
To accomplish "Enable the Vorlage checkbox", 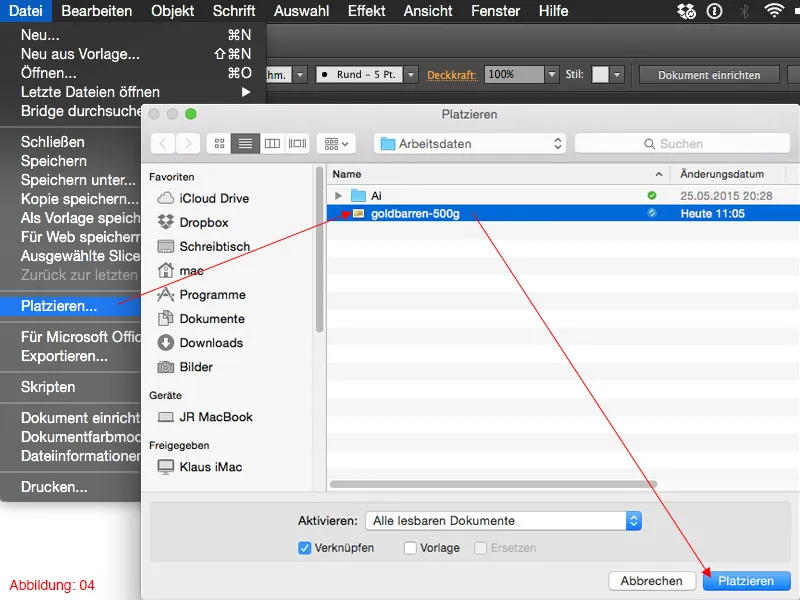I will click(x=410, y=548).
